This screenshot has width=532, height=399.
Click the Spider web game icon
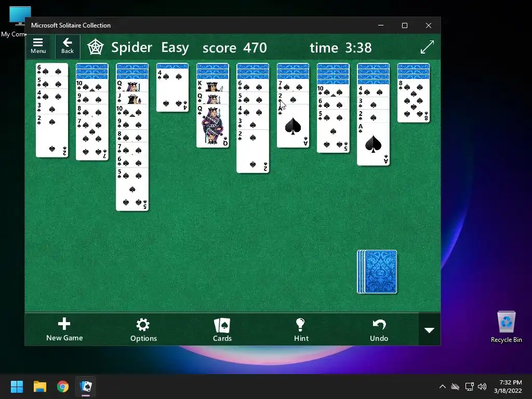(96, 47)
